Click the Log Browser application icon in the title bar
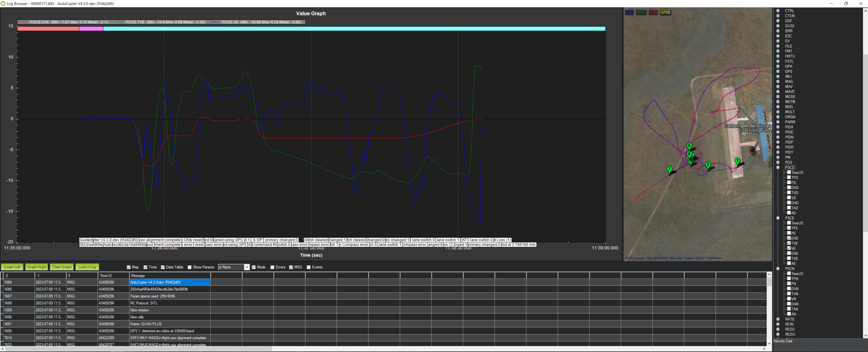This screenshot has height=352, width=868. coord(3,4)
